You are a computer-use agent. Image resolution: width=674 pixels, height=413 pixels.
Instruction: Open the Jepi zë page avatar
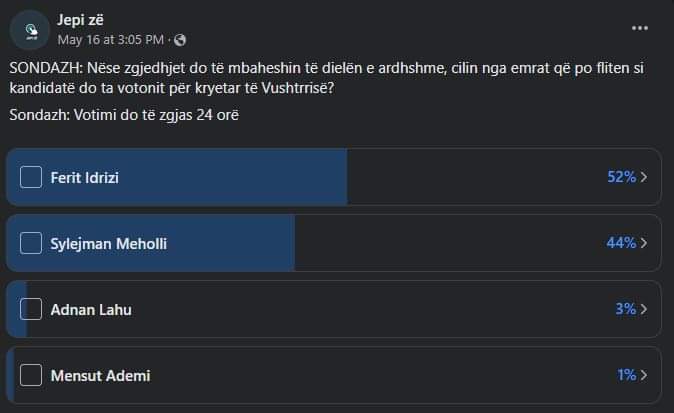(x=30, y=30)
